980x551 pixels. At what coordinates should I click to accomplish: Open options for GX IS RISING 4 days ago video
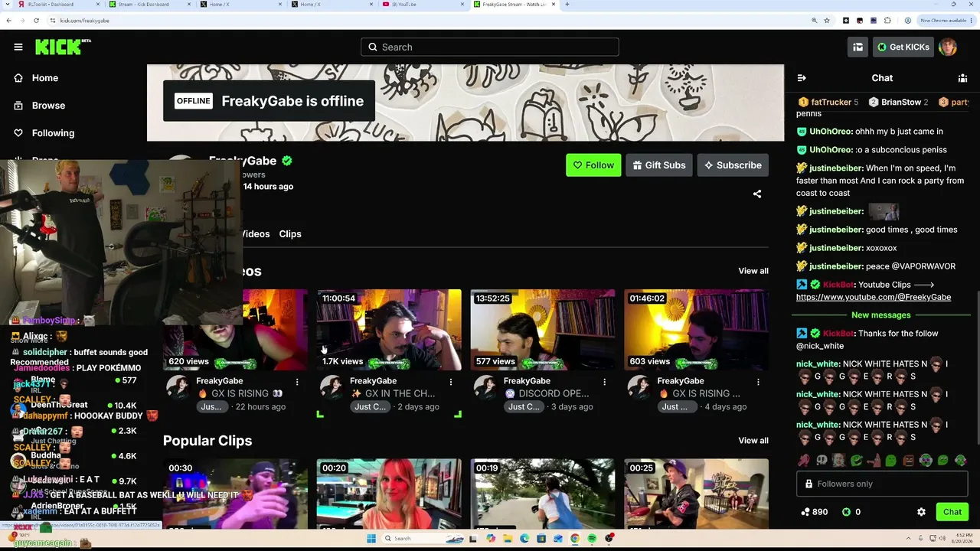click(759, 381)
